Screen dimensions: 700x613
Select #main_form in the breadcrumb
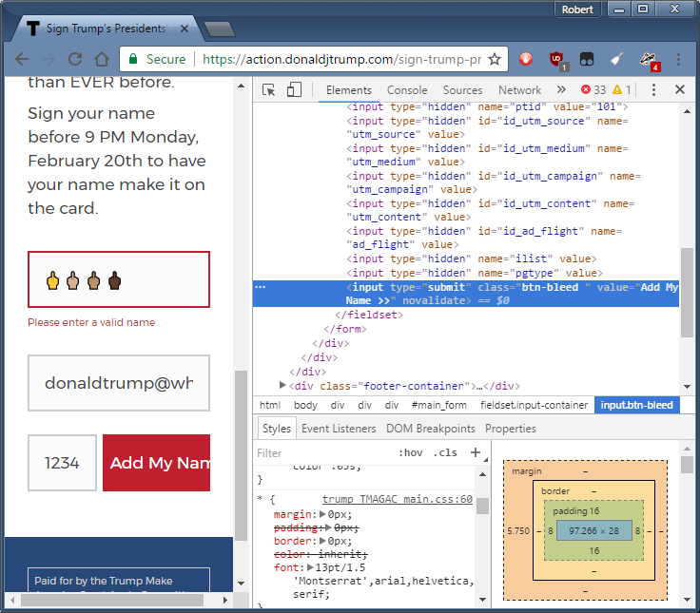coord(438,405)
